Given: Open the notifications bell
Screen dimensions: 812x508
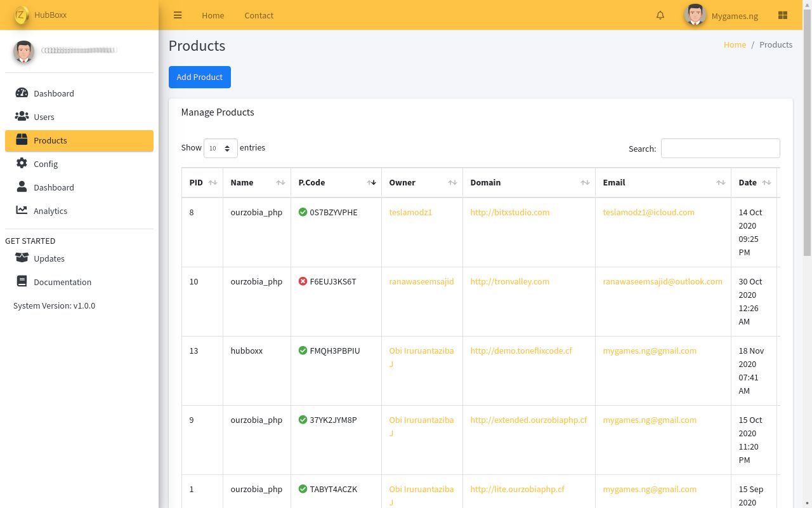Looking at the screenshot, I should pyautogui.click(x=660, y=15).
